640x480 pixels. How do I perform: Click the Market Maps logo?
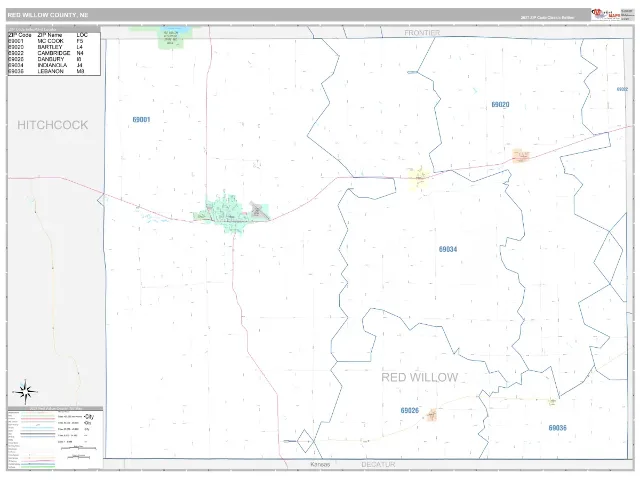point(606,14)
